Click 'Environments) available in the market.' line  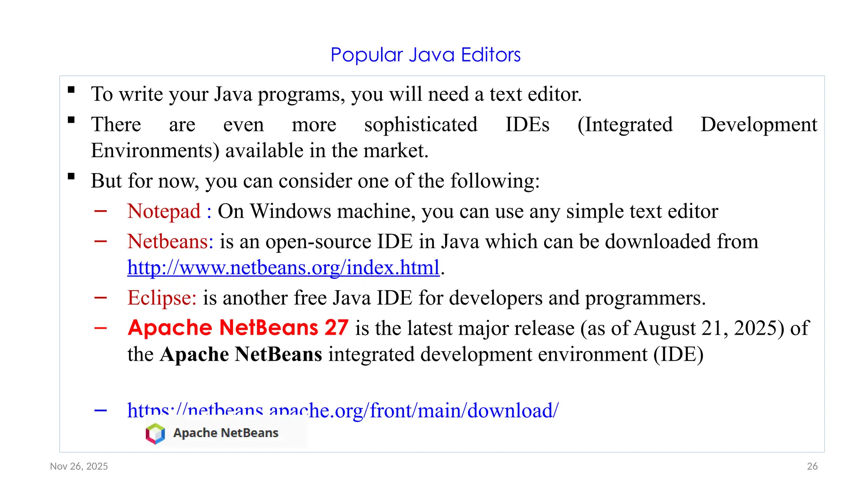260,151
